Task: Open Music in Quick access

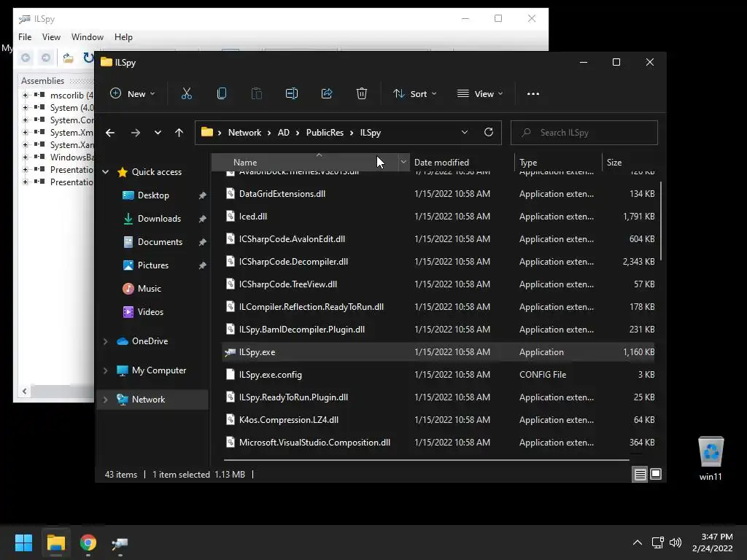Action: (149, 289)
